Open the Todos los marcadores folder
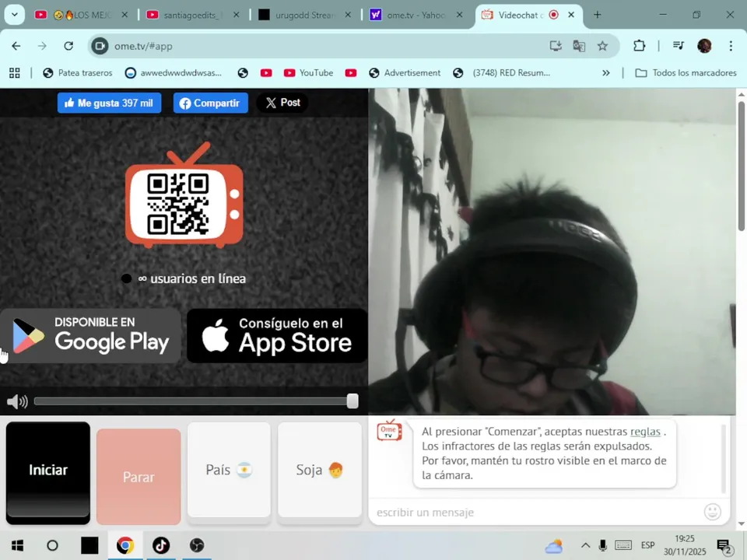The height and width of the screenshot is (560, 747). coord(686,73)
